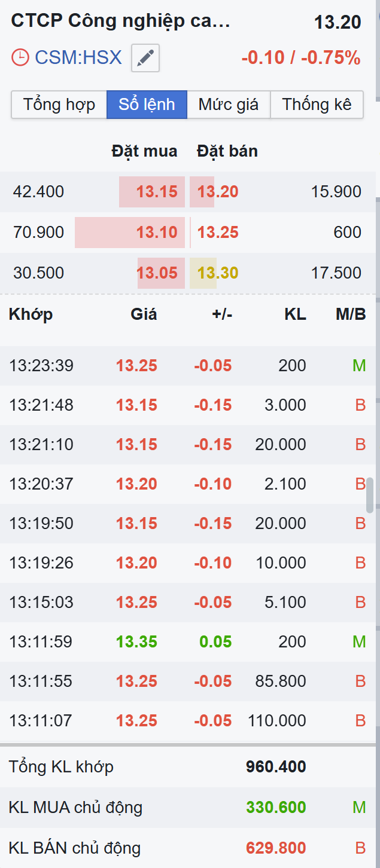Click the KL volume column header
Screen dimensions: 380x868
click(295, 314)
